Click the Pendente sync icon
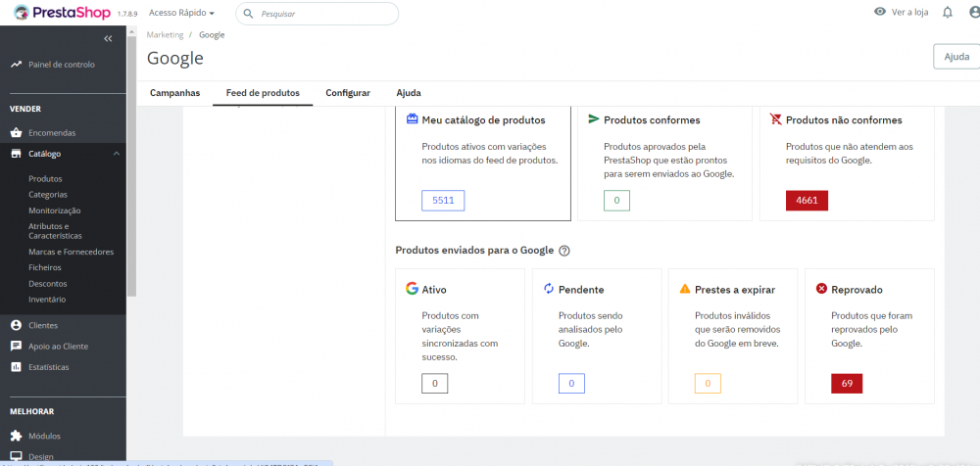 (x=549, y=289)
